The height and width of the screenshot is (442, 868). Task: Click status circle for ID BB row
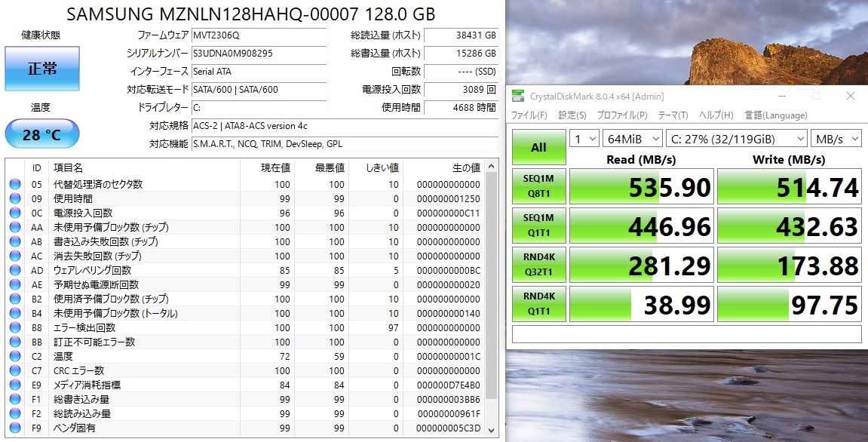click(15, 342)
